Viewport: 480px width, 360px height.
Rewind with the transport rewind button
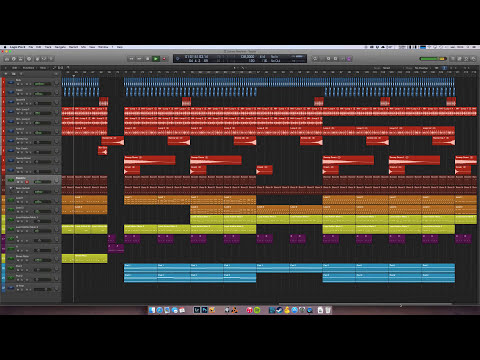click(131, 59)
